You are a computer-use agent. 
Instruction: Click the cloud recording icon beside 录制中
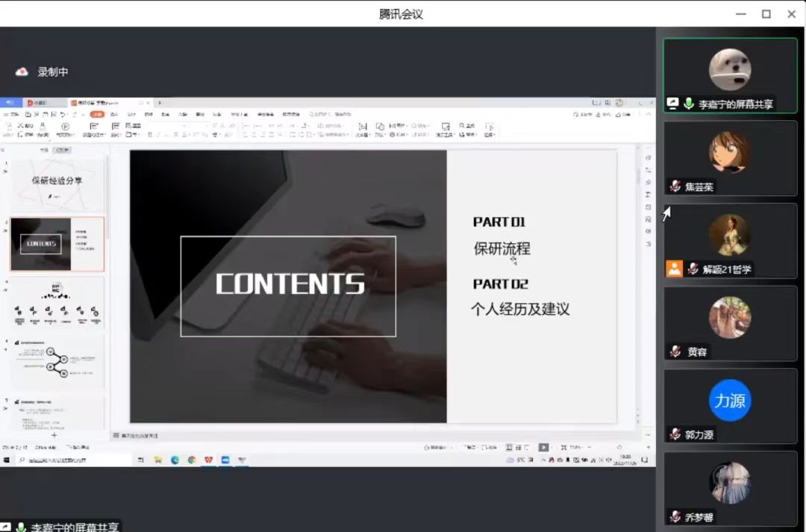tap(22, 72)
